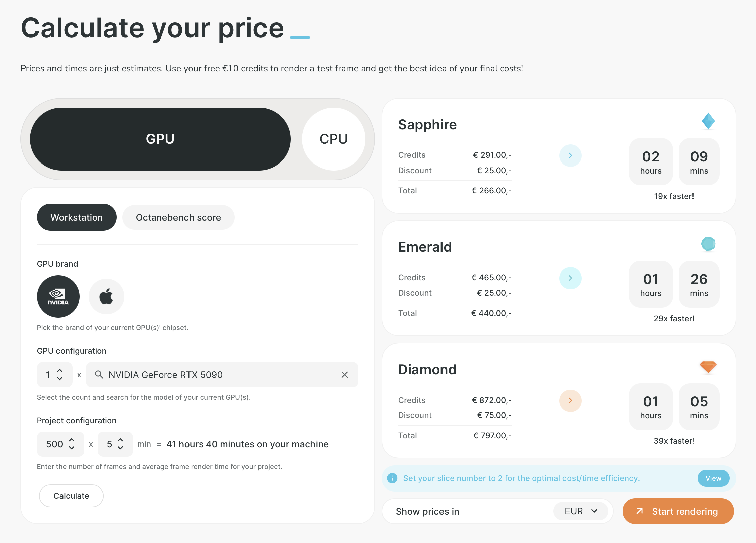
Task: Click the orange Diamond gem icon
Action: click(708, 367)
